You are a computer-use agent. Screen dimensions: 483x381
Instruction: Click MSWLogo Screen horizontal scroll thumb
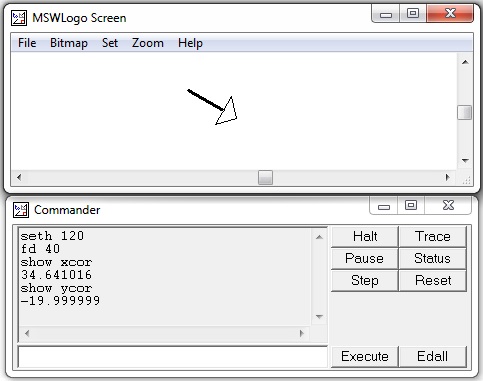click(x=265, y=178)
